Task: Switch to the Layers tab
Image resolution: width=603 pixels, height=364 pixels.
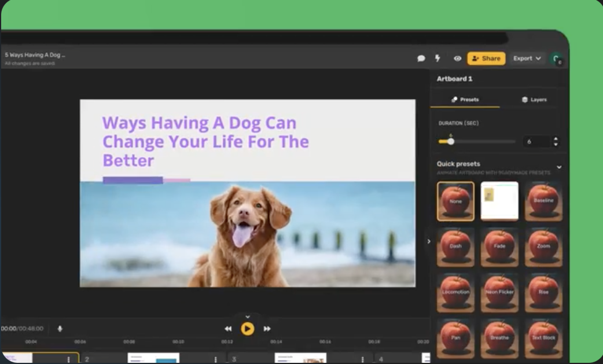Action: point(535,99)
